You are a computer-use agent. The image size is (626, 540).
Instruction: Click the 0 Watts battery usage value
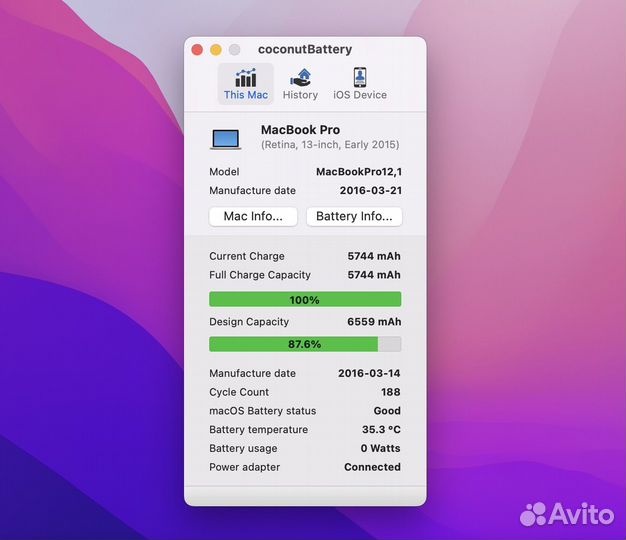[x=380, y=448]
